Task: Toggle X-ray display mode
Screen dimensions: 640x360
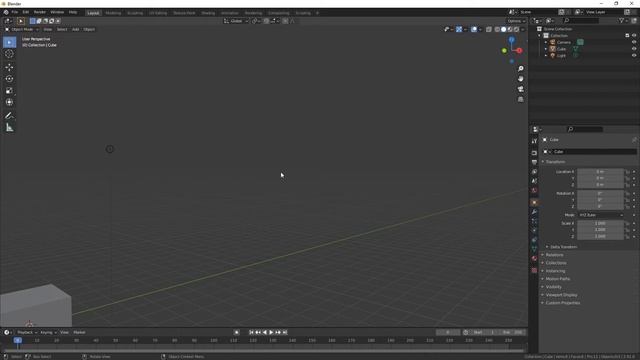Action: click(489, 29)
